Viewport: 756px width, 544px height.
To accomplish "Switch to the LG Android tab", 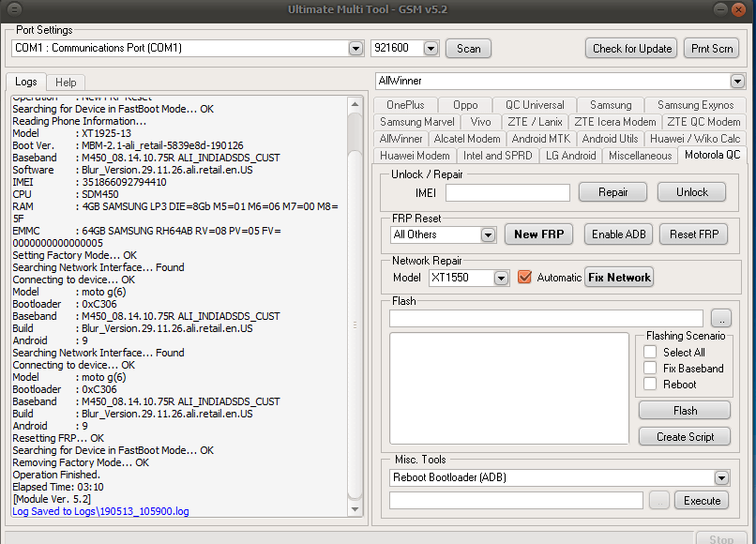I will (x=571, y=156).
